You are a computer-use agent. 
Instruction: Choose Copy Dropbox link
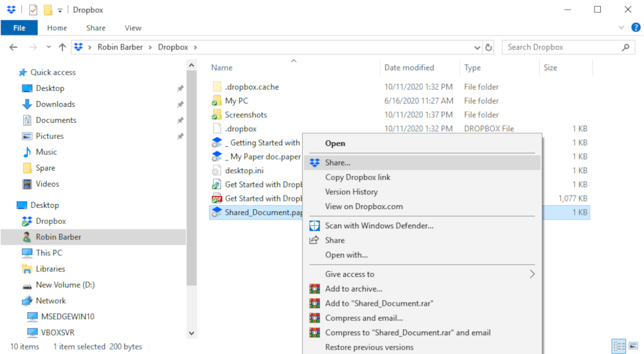[422, 178]
